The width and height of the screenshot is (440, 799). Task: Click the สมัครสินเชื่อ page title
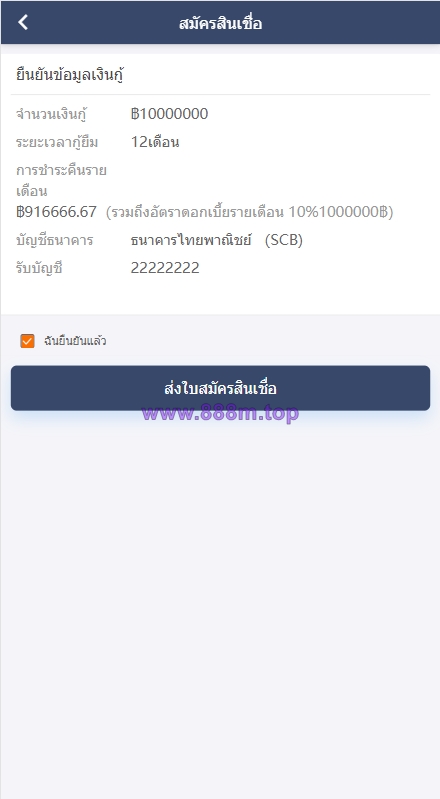[x=220, y=23]
